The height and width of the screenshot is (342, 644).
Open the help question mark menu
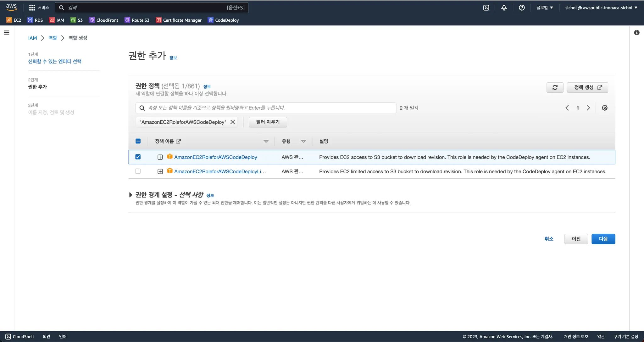click(522, 8)
